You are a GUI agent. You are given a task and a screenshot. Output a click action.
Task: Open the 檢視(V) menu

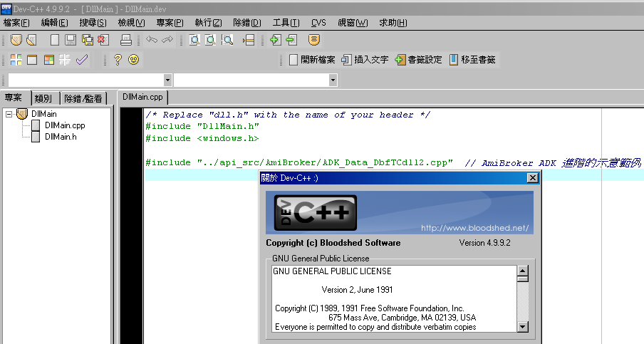(131, 23)
